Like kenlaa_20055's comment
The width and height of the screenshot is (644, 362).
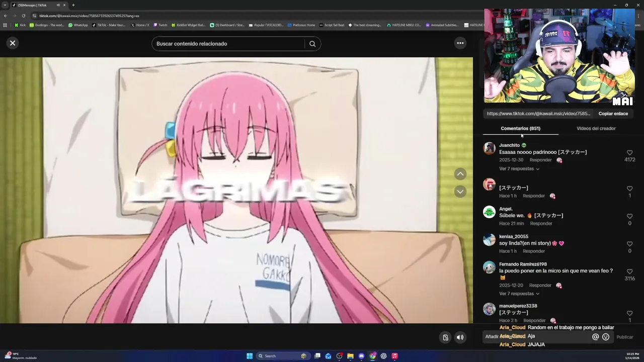pos(629,244)
